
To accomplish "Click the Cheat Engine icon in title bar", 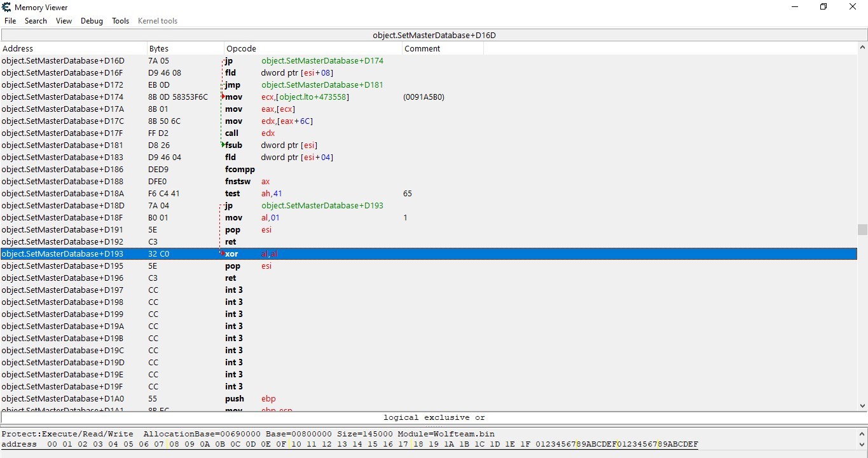I will click(7, 7).
